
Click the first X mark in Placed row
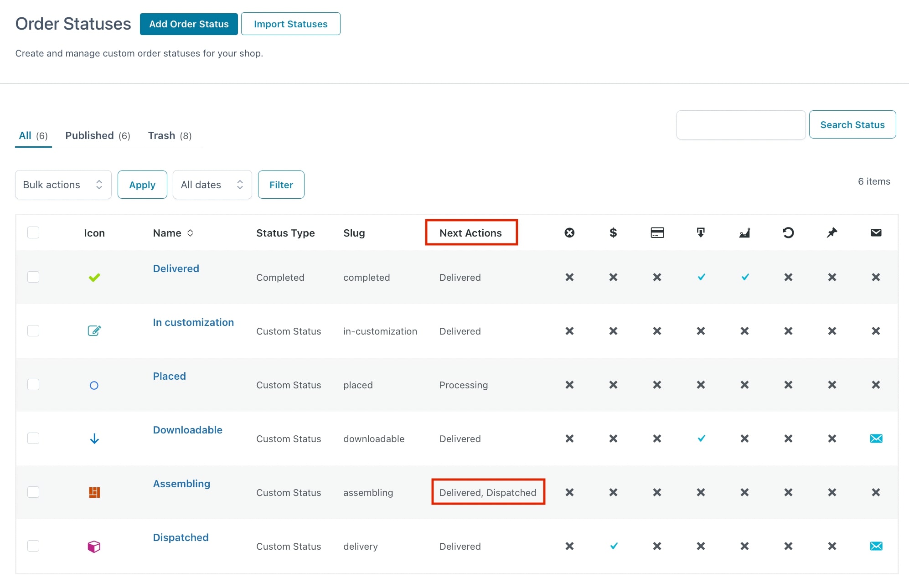[x=569, y=385]
